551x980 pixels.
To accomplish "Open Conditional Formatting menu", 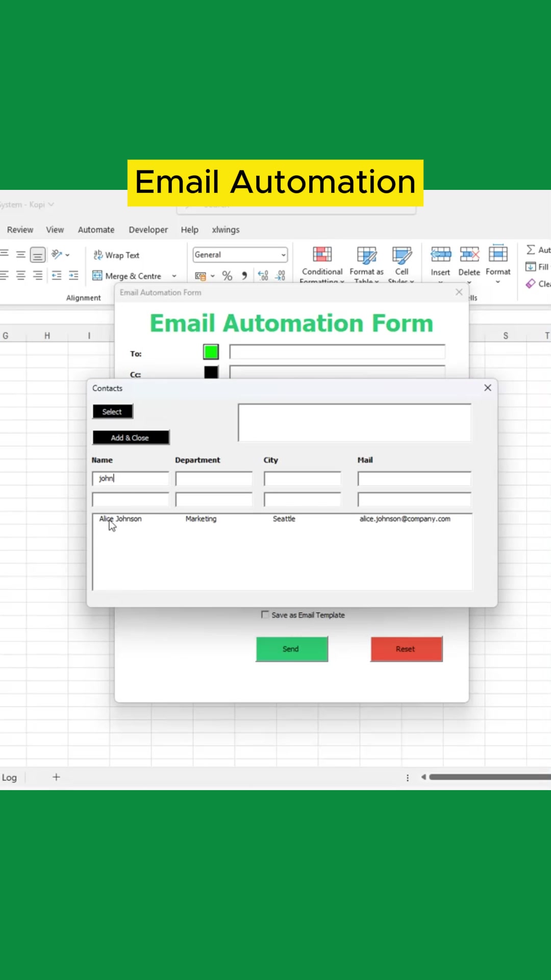I will [322, 264].
